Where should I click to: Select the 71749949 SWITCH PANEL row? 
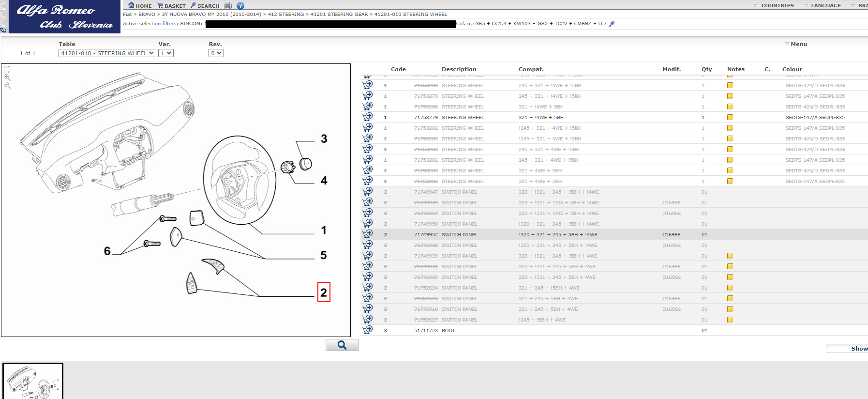click(614, 202)
